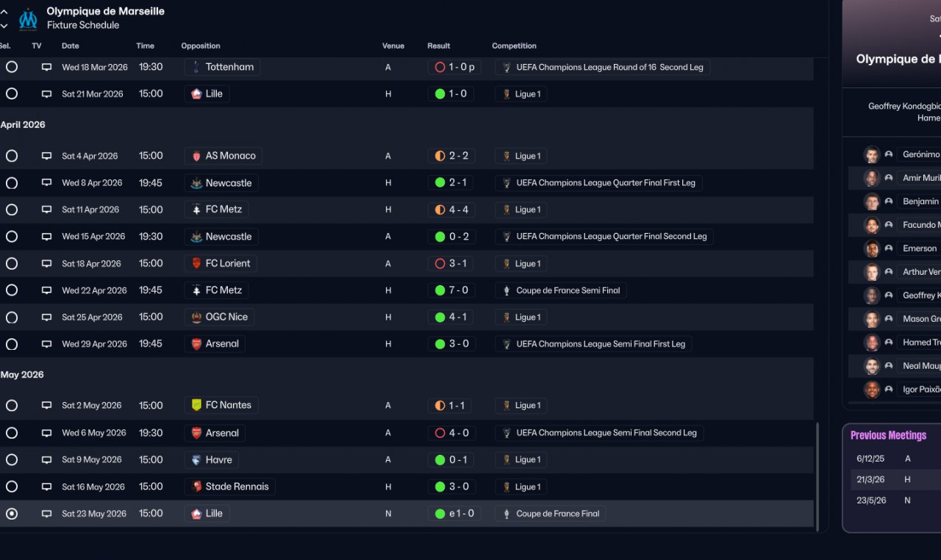Click the FC Lorient club badge
Screen dimensions: 941x560
click(196, 263)
